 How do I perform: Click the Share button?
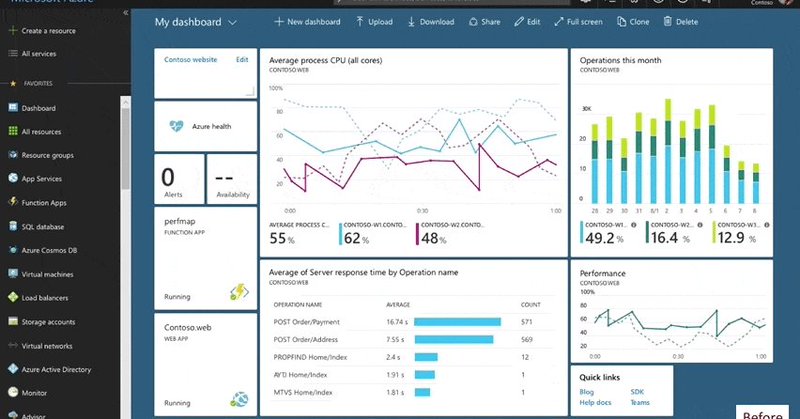(484, 21)
